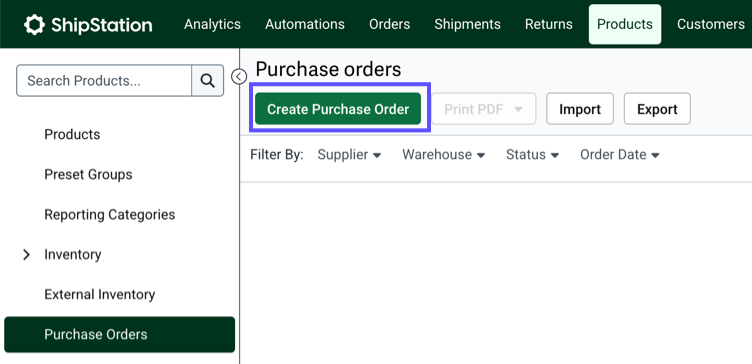Open Preset Groups in the sidebar

pyautogui.click(x=88, y=175)
